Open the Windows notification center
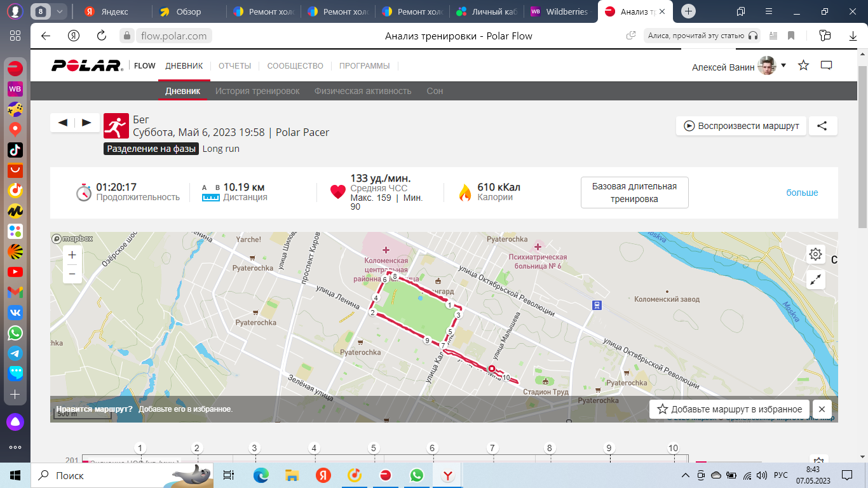 [847, 475]
